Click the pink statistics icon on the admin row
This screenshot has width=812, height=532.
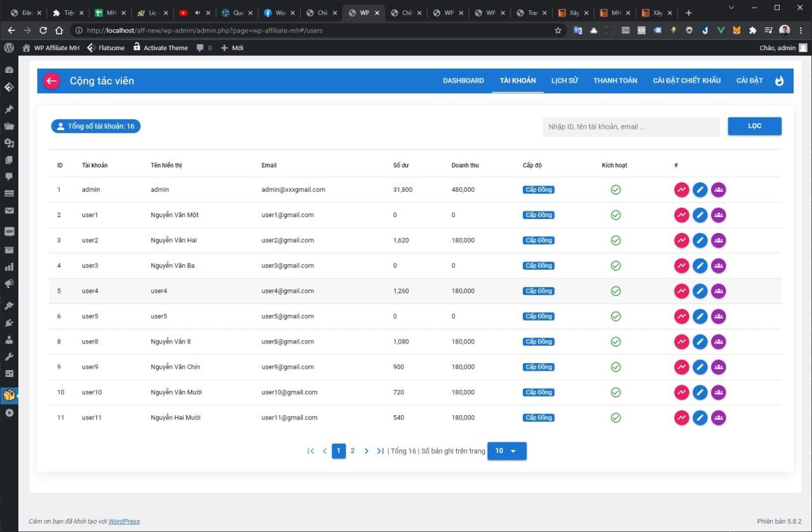coord(681,189)
